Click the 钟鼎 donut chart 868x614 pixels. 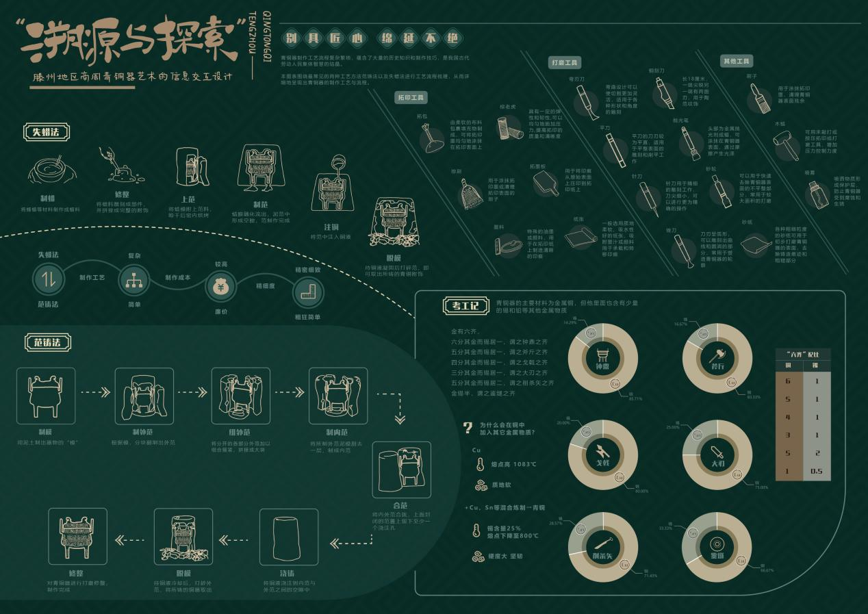[602, 358]
